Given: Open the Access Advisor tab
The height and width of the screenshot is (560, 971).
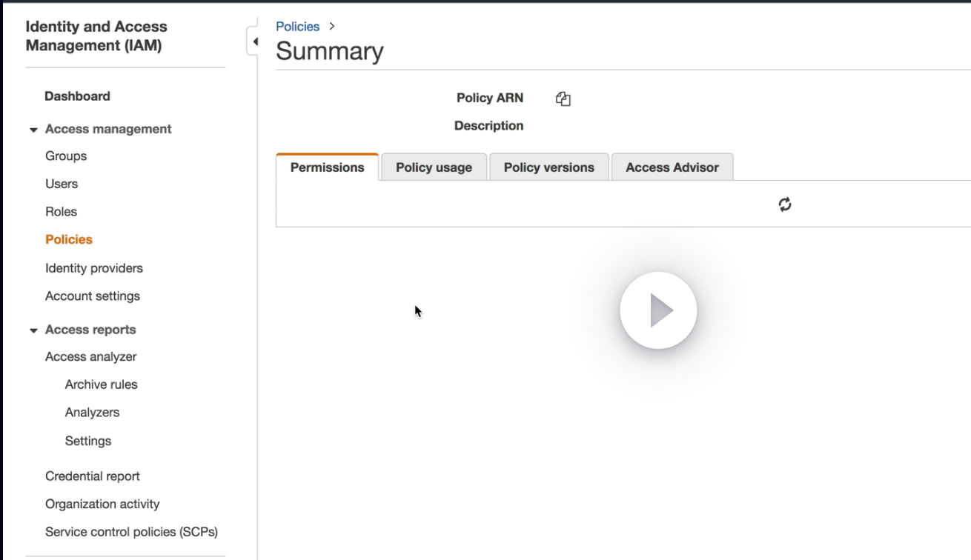Looking at the screenshot, I should (672, 167).
